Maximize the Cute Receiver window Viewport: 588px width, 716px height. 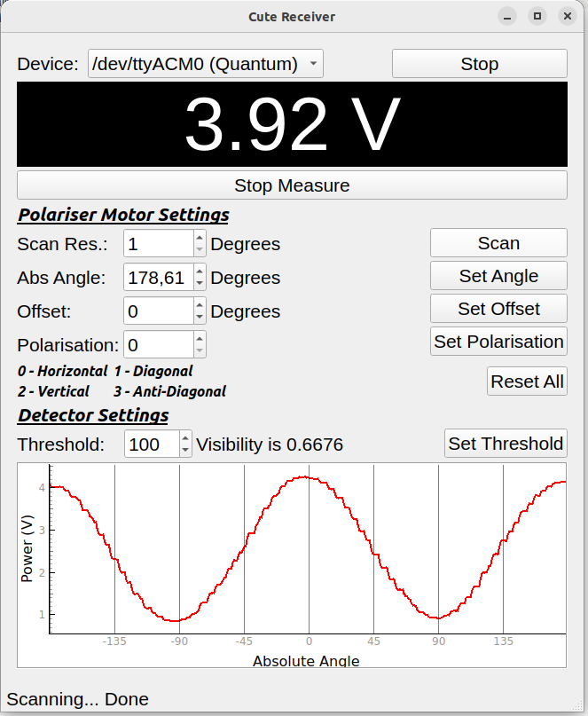coord(537,16)
